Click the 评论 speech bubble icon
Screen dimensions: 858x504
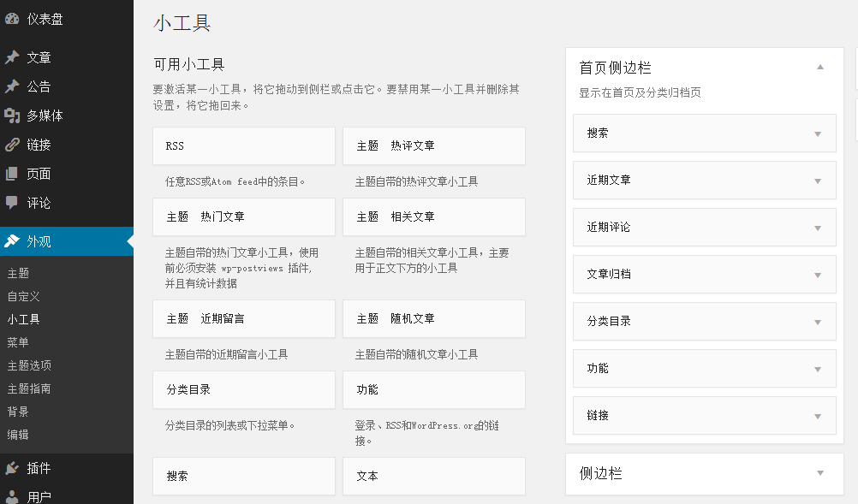pos(12,203)
